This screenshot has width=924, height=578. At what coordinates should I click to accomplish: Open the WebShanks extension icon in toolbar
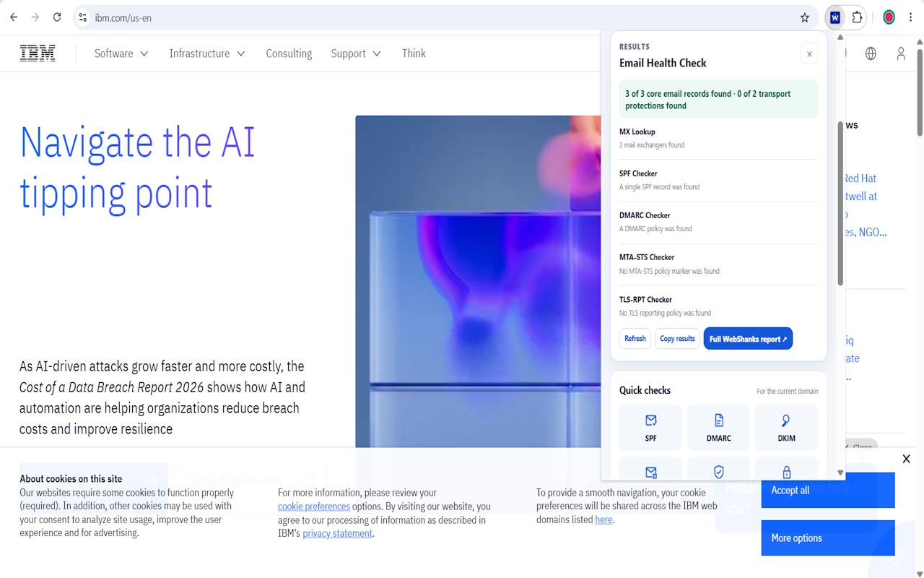click(835, 17)
